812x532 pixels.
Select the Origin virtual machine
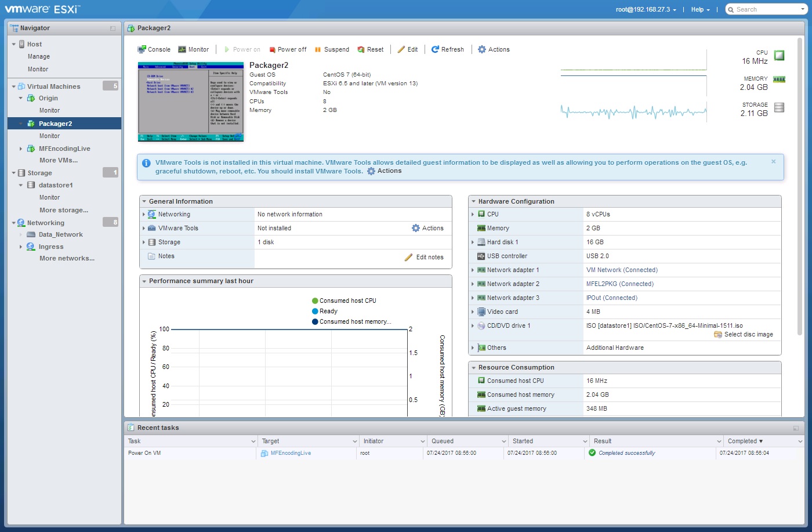coord(48,98)
